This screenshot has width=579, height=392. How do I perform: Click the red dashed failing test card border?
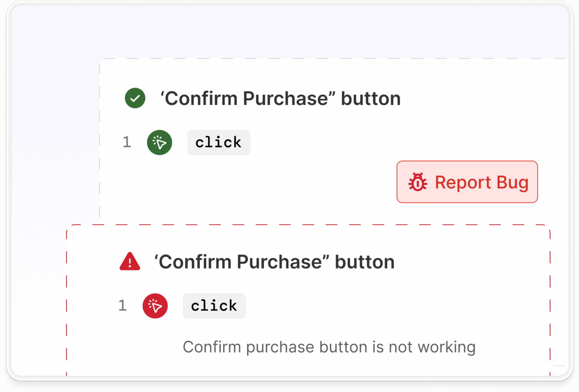(308, 225)
